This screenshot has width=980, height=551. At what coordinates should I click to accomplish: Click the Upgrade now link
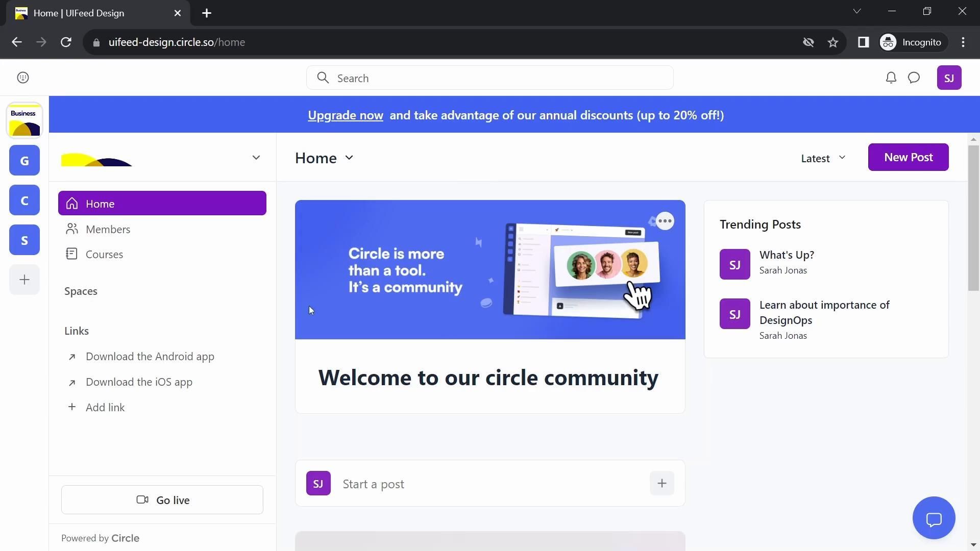[x=346, y=115]
